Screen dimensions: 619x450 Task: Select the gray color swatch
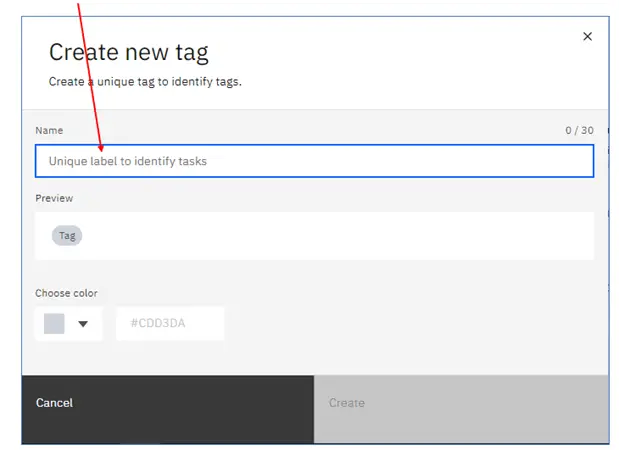[54, 324]
